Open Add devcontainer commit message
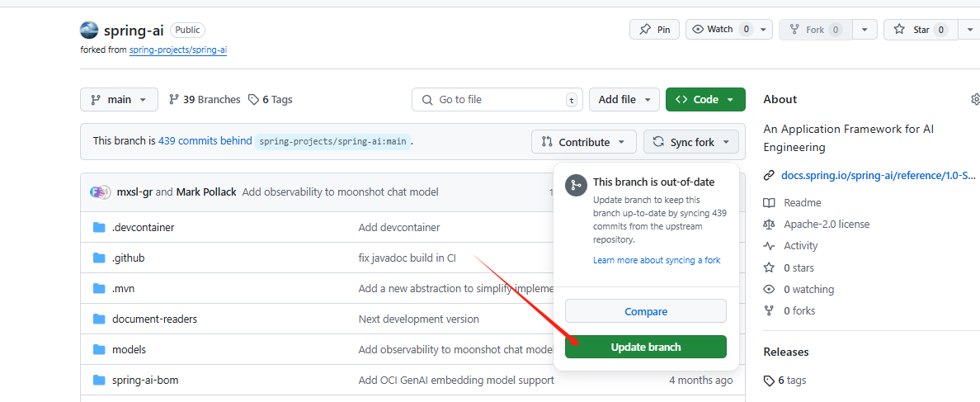980x402 pixels. tap(398, 228)
